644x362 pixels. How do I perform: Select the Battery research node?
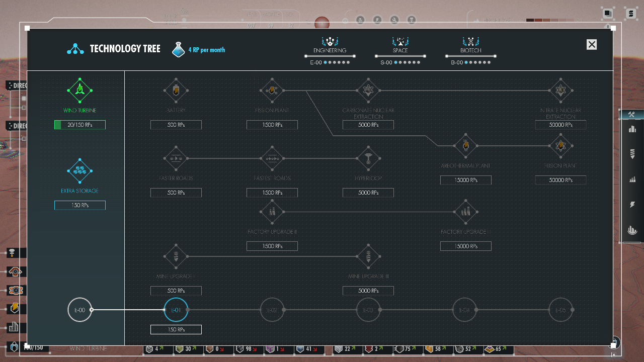pos(176,91)
